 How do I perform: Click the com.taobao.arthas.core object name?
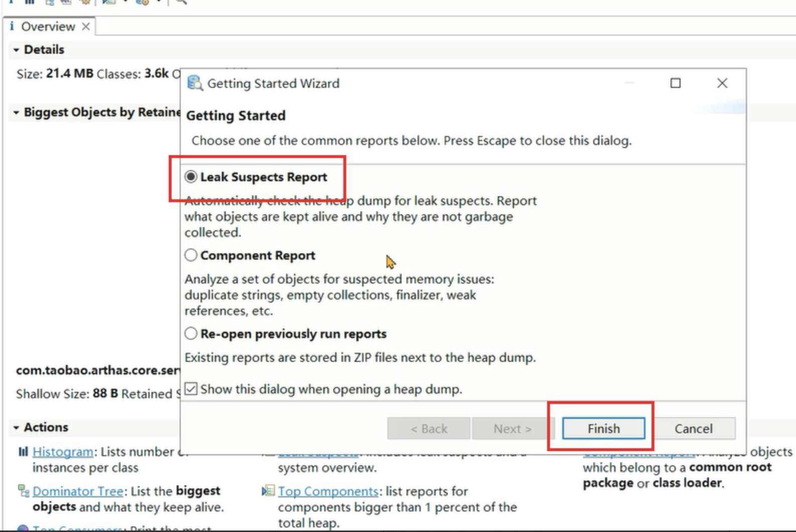(x=98, y=370)
